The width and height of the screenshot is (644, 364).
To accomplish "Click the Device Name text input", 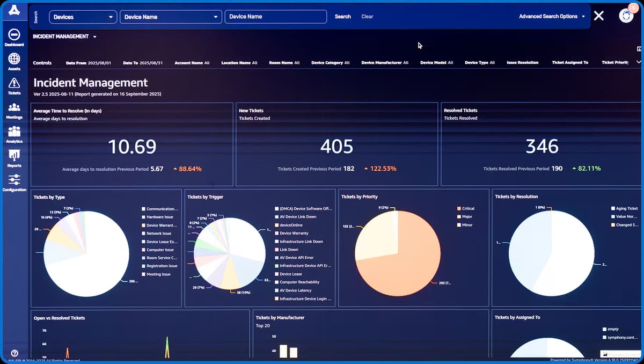I will click(275, 17).
